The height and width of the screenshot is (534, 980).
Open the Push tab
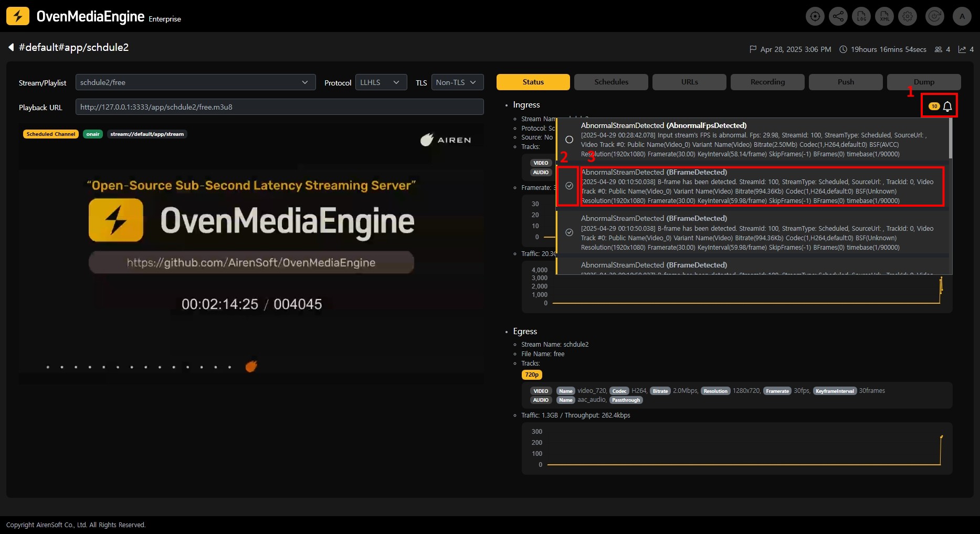[846, 82]
